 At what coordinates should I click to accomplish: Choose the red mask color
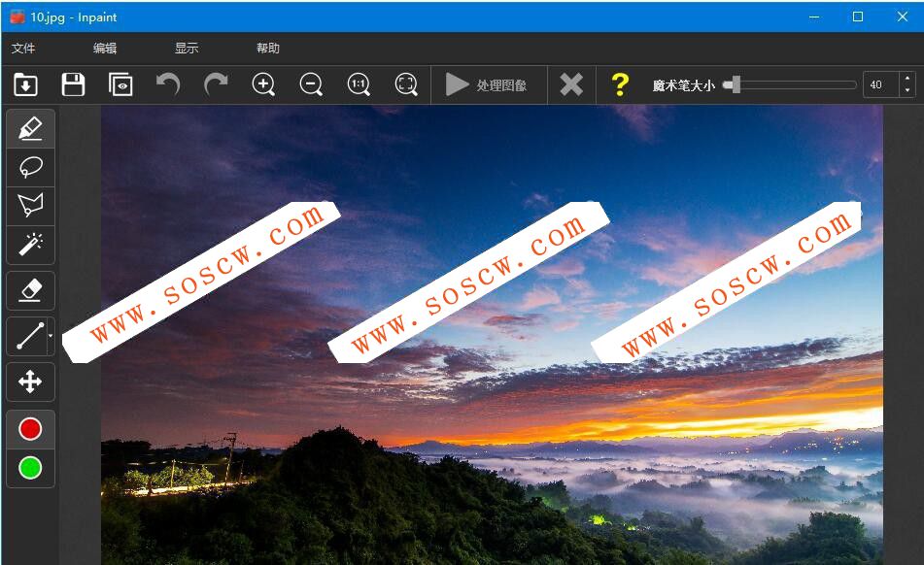click(31, 429)
